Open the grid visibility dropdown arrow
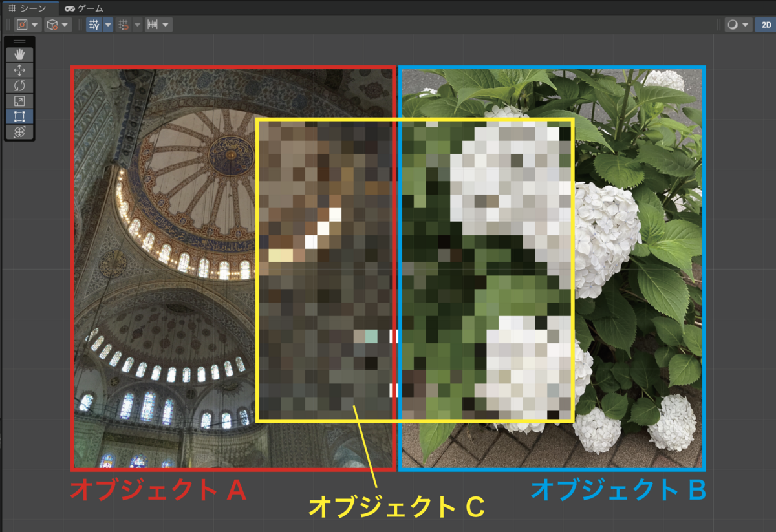The height and width of the screenshot is (532, 776). 107,25
